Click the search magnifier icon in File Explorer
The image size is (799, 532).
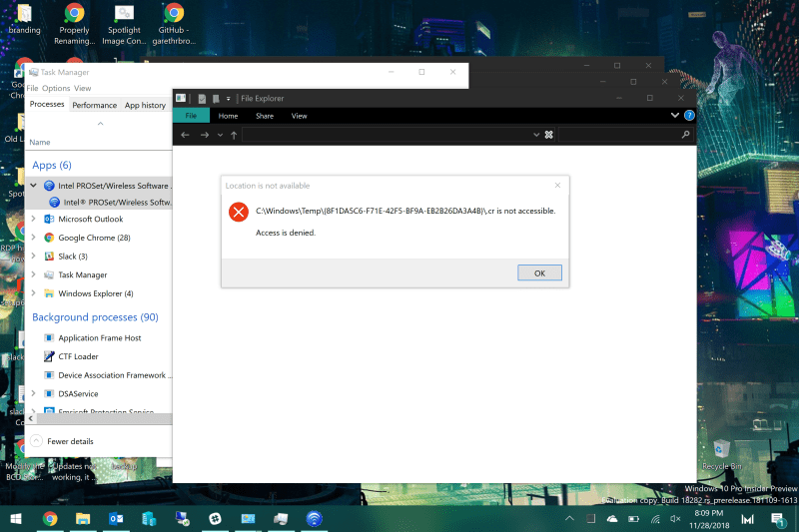pos(685,135)
